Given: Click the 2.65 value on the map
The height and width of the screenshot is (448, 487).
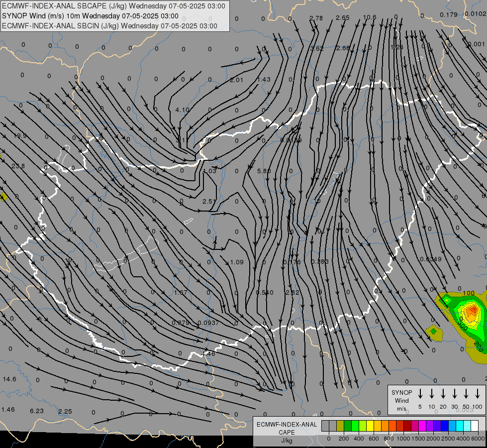Looking at the screenshot, I should click(x=343, y=18).
